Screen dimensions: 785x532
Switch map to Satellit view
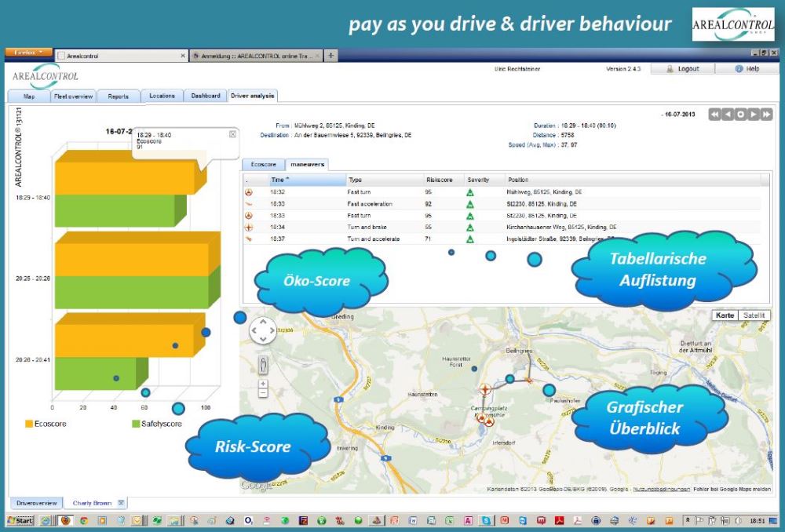tap(754, 315)
